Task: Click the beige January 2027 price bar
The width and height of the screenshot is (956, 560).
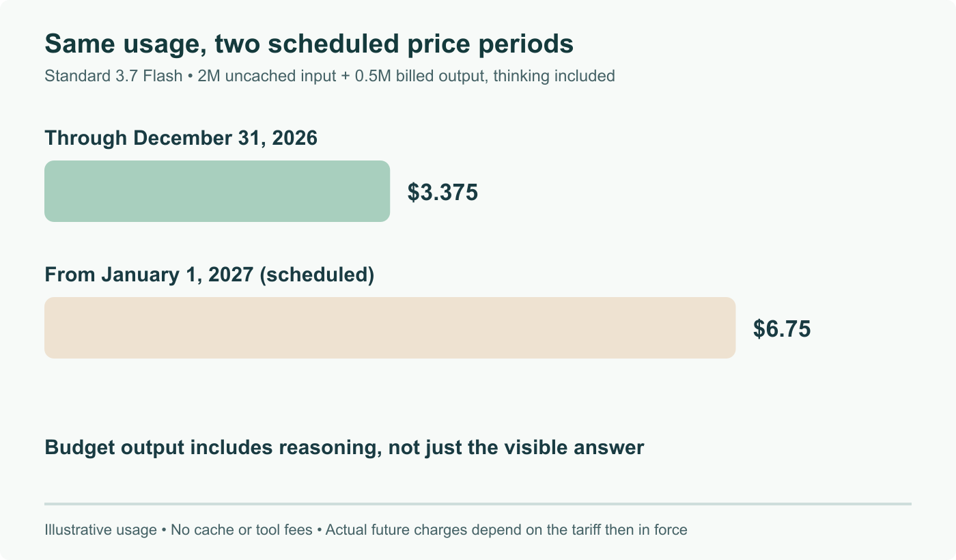Action: pos(390,328)
